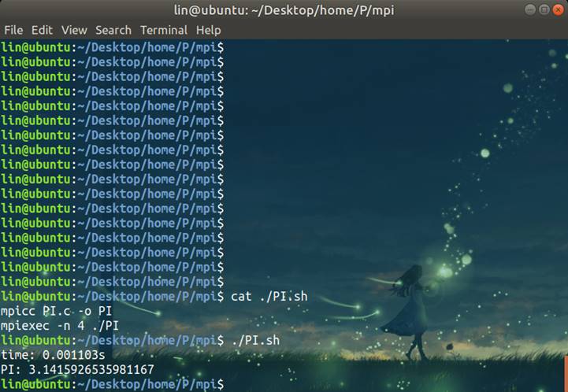Minimize the terminal window
This screenshot has height=392, width=568.
tap(530, 9)
